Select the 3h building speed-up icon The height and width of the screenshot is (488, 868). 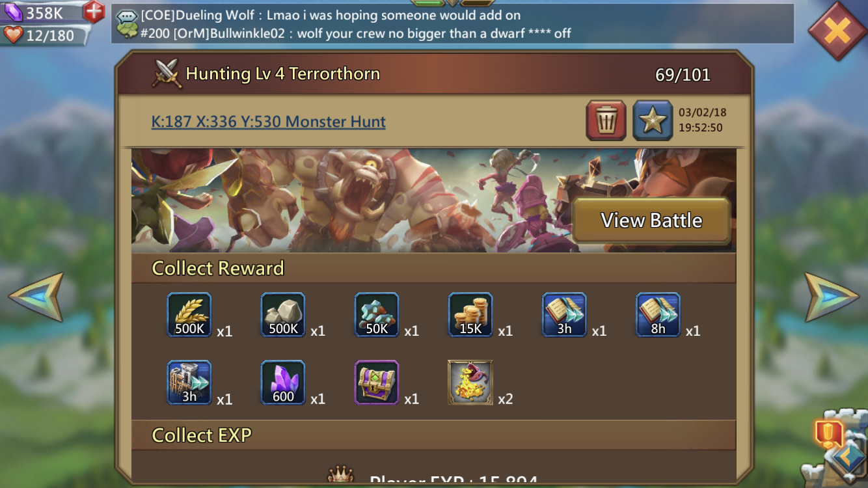click(x=189, y=383)
